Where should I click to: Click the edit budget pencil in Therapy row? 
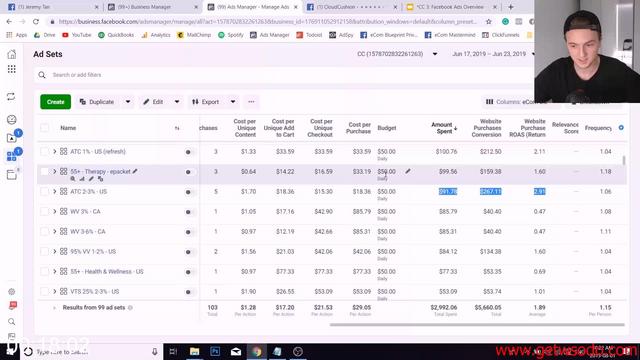(x=408, y=171)
